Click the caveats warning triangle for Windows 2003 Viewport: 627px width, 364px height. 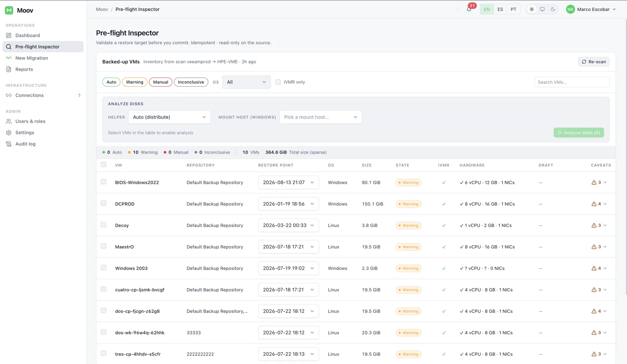coord(594,268)
